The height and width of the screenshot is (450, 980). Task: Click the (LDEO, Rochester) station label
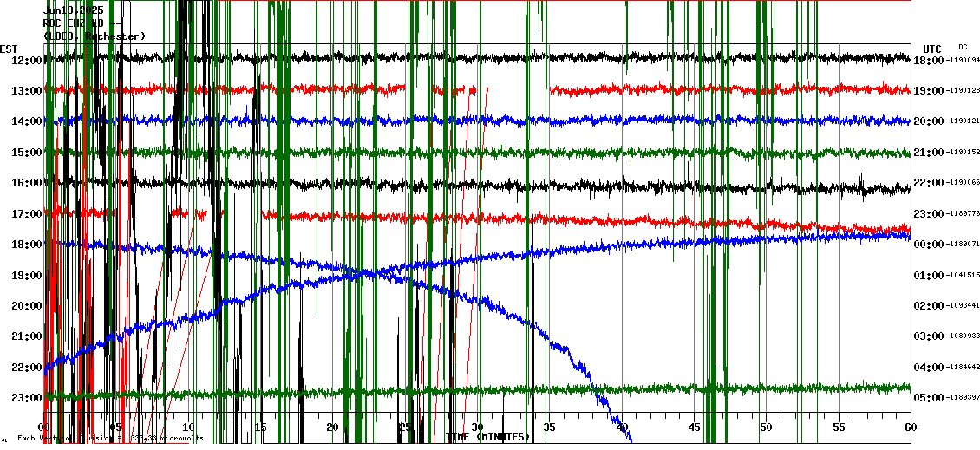pos(95,36)
